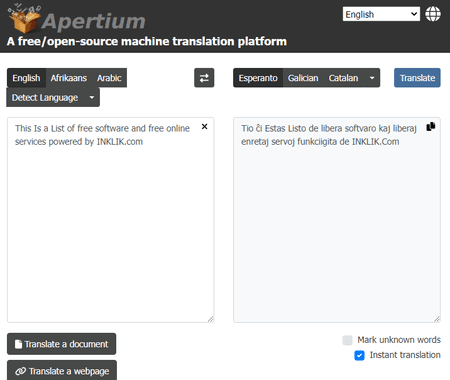Click the Apertium box logo
450x380 pixels.
pos(24,19)
